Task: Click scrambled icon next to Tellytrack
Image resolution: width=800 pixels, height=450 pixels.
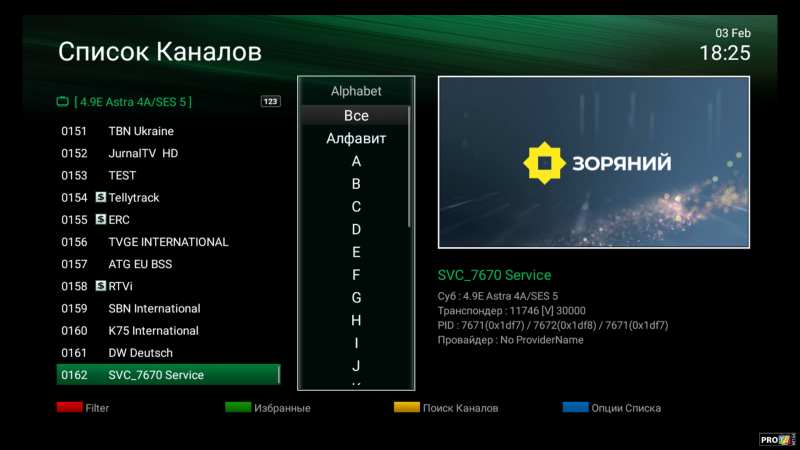Action: coord(101,198)
